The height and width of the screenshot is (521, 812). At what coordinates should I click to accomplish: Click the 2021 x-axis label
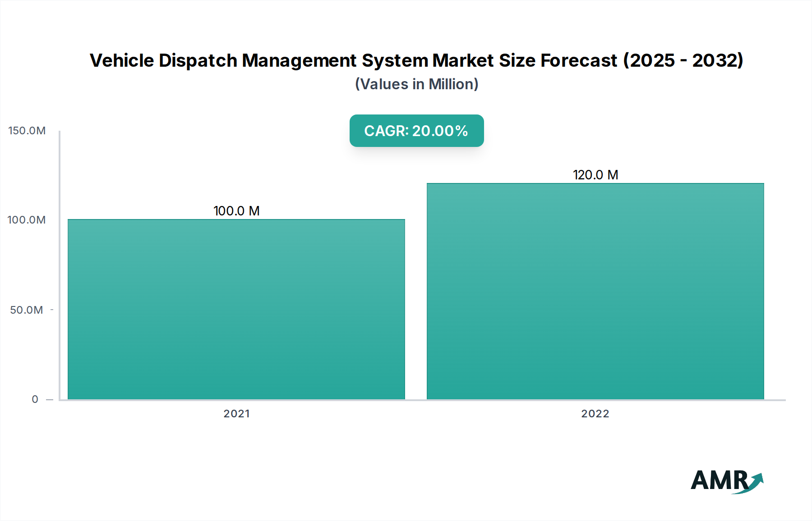236,414
